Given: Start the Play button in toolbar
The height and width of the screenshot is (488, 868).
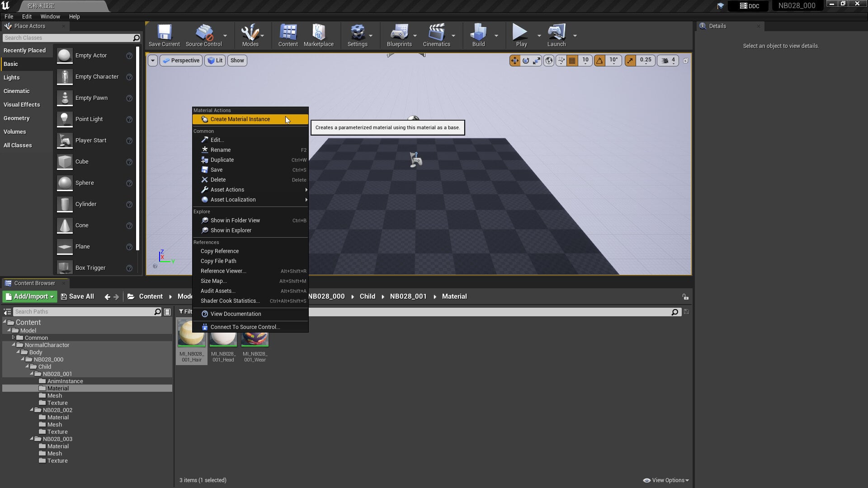Looking at the screenshot, I should (x=520, y=35).
